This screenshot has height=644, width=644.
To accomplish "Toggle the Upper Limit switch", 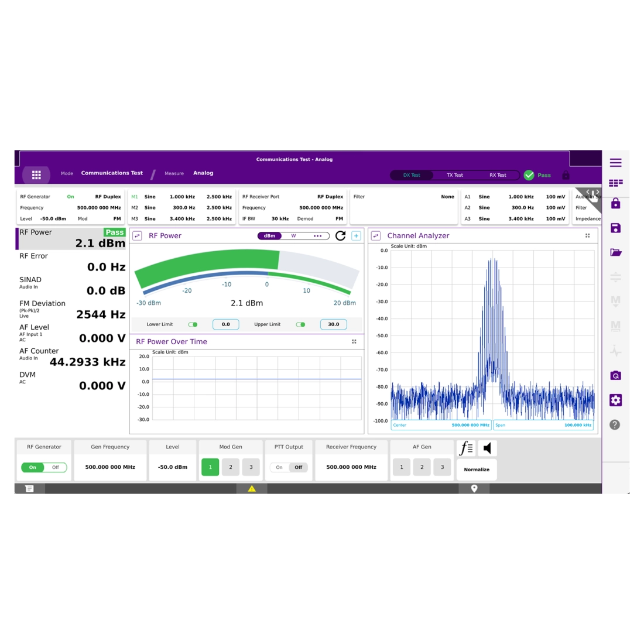I will [x=300, y=324].
